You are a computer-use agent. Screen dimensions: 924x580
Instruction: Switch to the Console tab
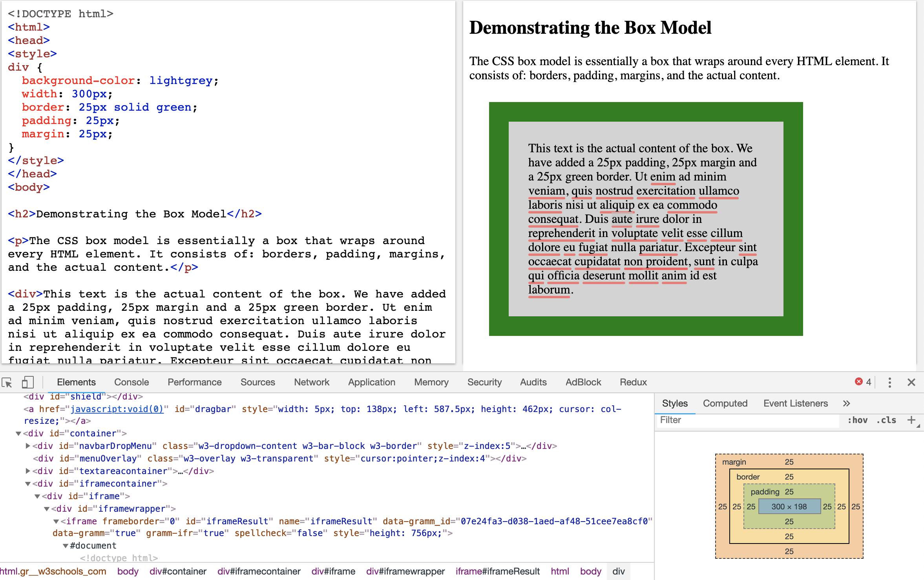click(x=131, y=382)
